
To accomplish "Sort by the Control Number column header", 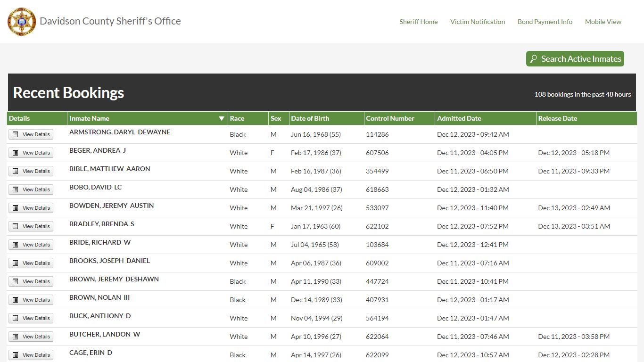I will [x=399, y=118].
